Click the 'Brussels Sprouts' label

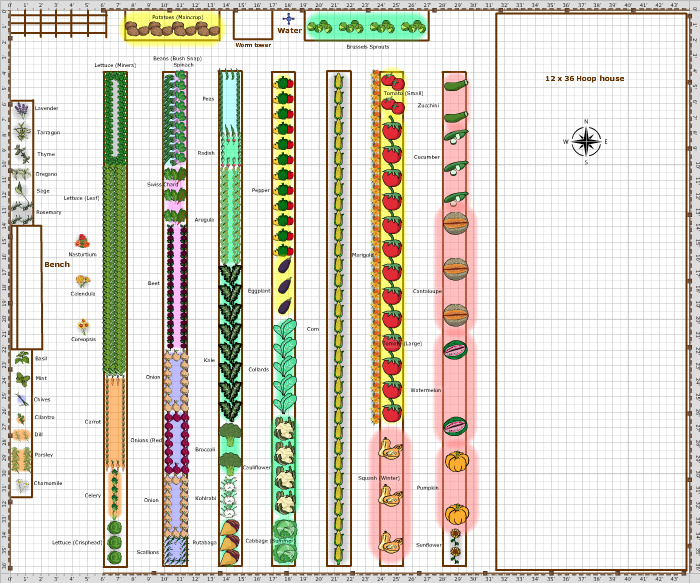[367, 47]
